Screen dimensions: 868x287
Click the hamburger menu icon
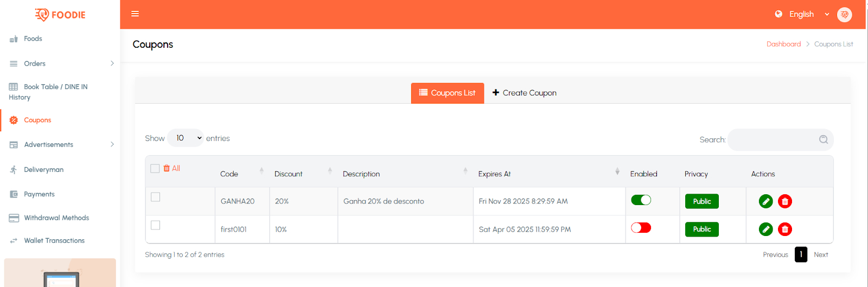135,14
